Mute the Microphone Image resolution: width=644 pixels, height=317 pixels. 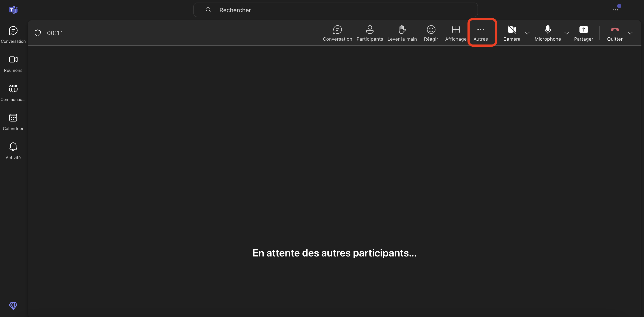[547, 33]
